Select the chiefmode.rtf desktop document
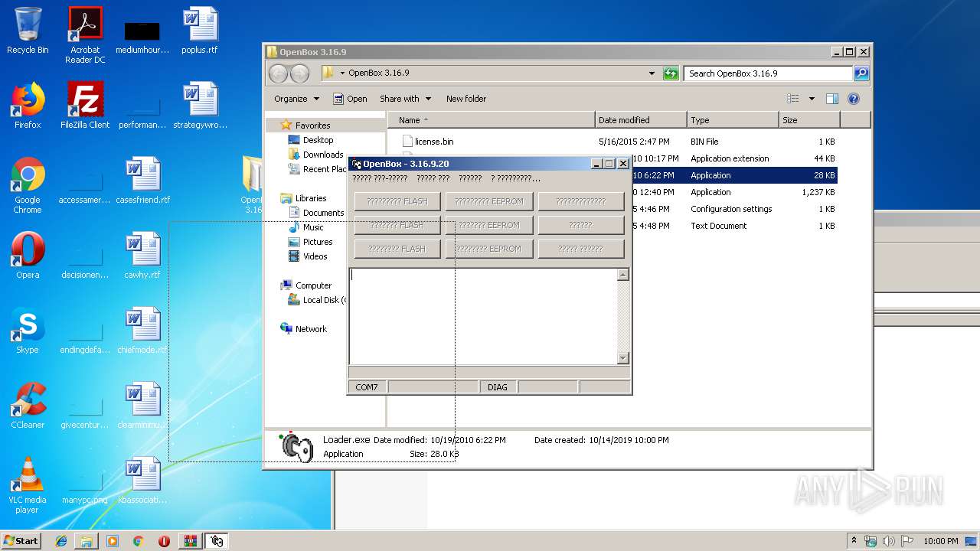The width and height of the screenshot is (980, 551). [x=142, y=331]
